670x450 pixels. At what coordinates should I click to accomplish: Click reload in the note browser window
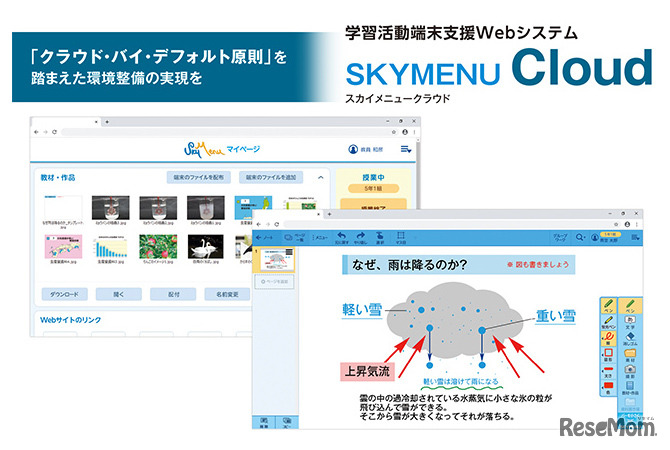[x=277, y=224]
